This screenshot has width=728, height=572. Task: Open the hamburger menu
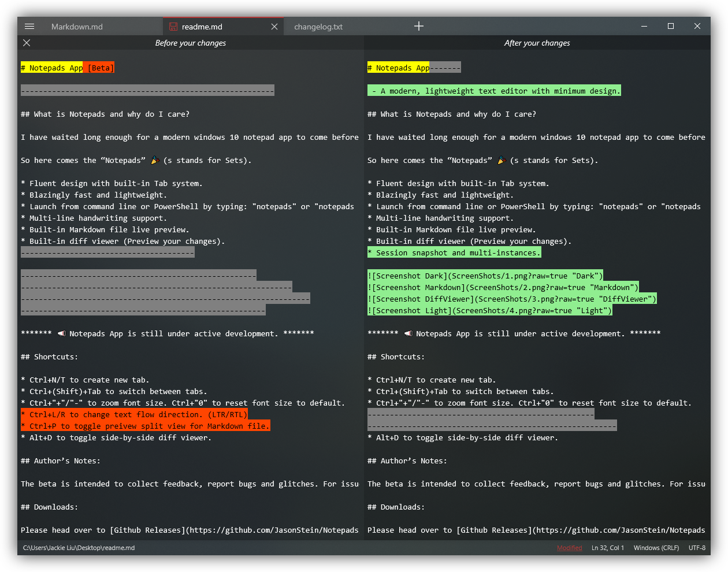tap(29, 27)
